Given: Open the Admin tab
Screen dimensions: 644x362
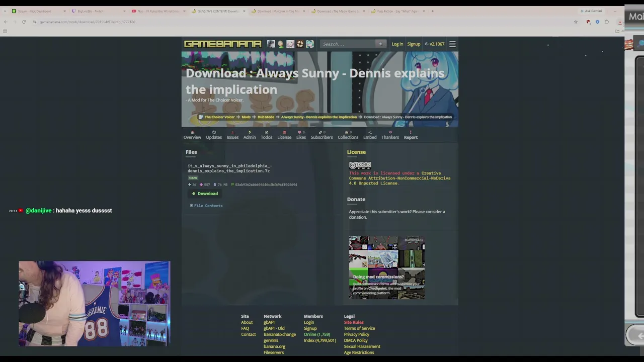Looking at the screenshot, I should point(250,135).
